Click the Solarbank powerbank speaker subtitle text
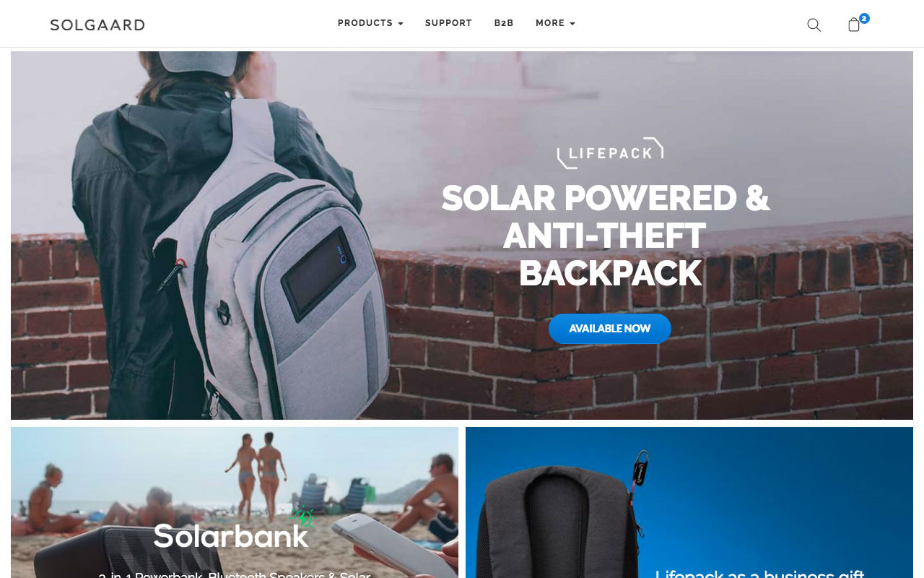 click(235, 574)
